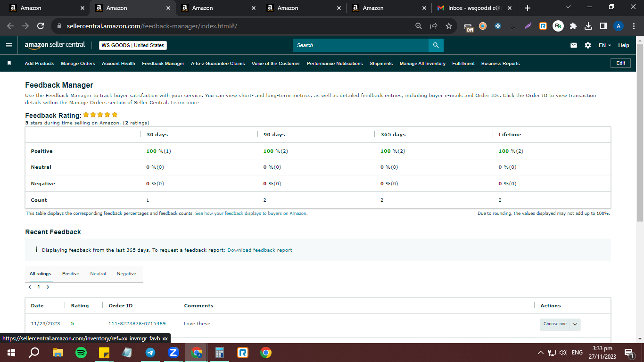Click the teal search magnifier button

tap(436, 45)
